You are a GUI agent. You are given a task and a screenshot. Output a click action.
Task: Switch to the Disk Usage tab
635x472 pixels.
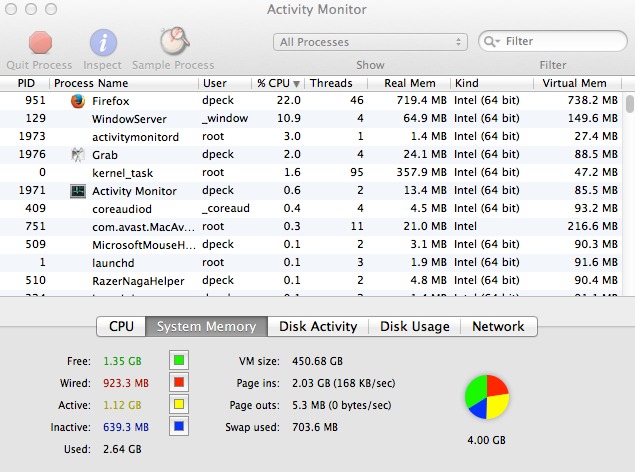415,326
